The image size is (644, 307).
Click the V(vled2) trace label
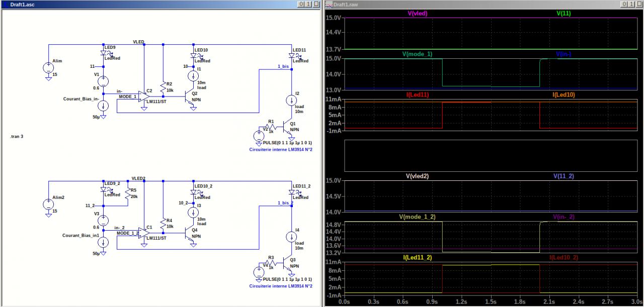coord(417,176)
